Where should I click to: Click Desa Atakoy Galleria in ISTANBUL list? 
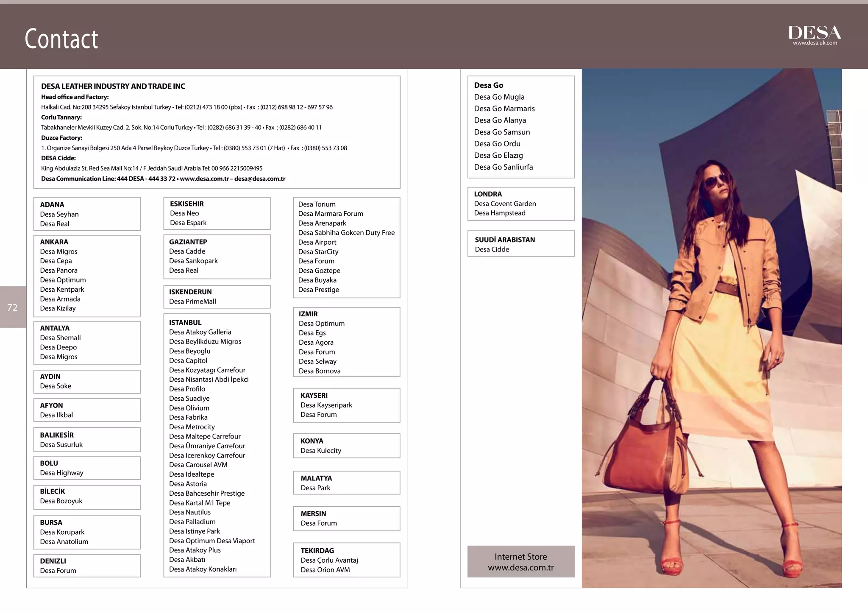click(x=200, y=332)
